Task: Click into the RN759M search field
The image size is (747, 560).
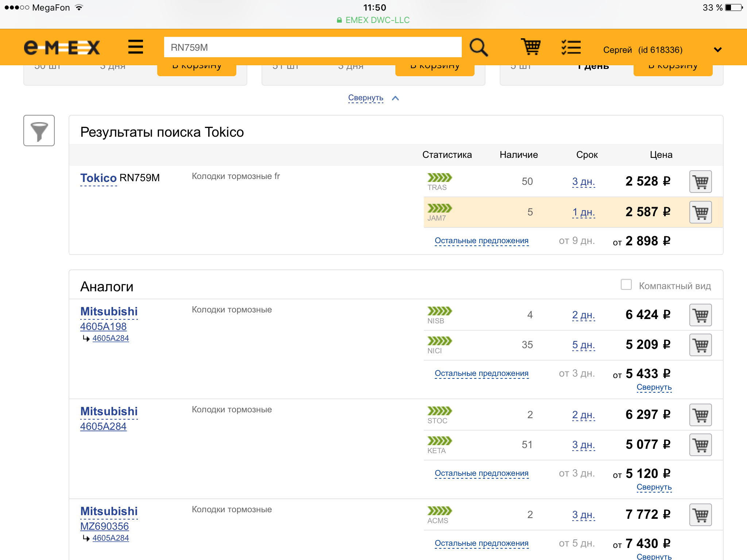Action: point(313,47)
